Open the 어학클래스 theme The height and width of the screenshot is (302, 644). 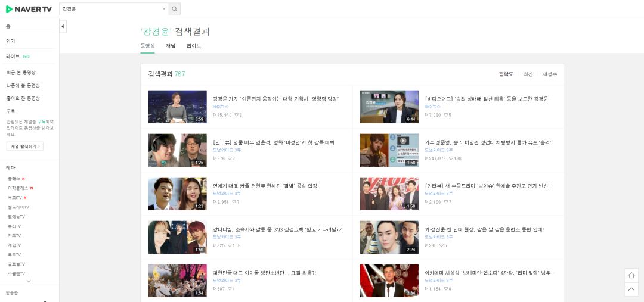tap(18, 188)
